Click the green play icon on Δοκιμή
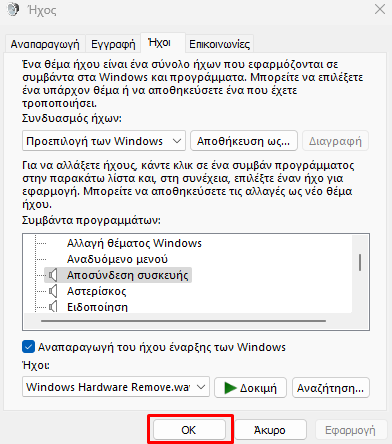 tap(230, 388)
